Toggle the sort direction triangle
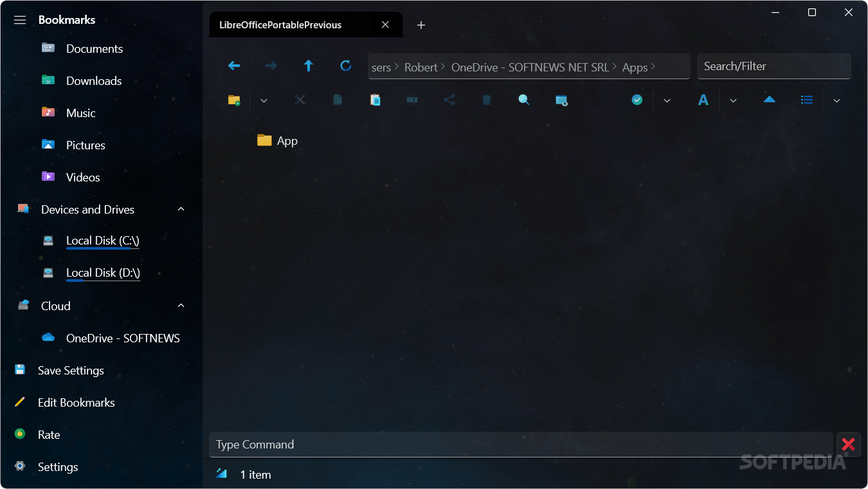This screenshot has height=489, width=868. (x=770, y=100)
